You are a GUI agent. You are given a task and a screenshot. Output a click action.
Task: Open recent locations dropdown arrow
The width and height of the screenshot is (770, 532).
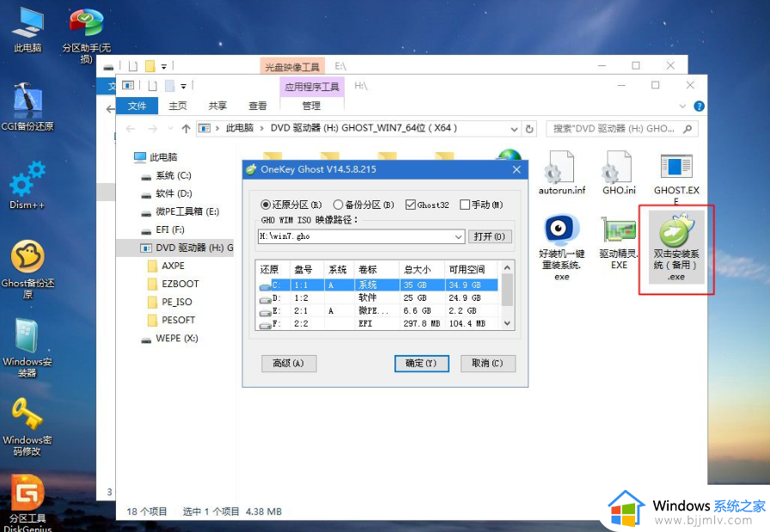[x=170, y=129]
